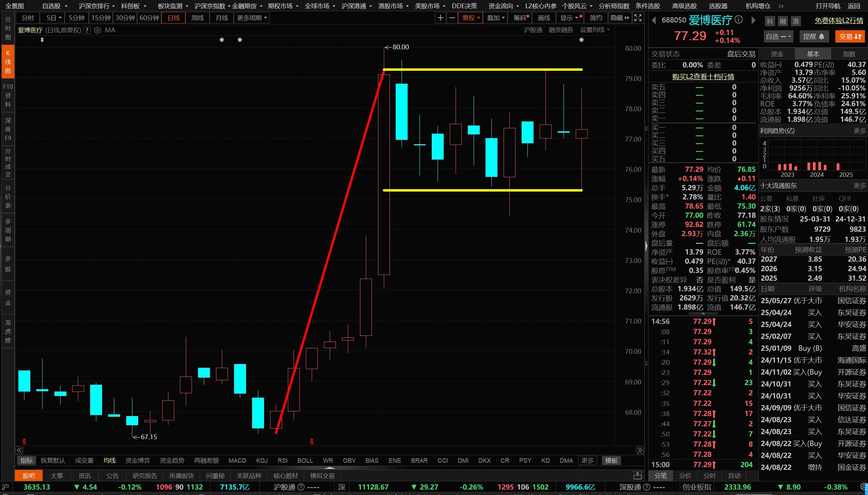Open 设置均线 dropdown
Screen dimensions: 868x495
pos(594,30)
